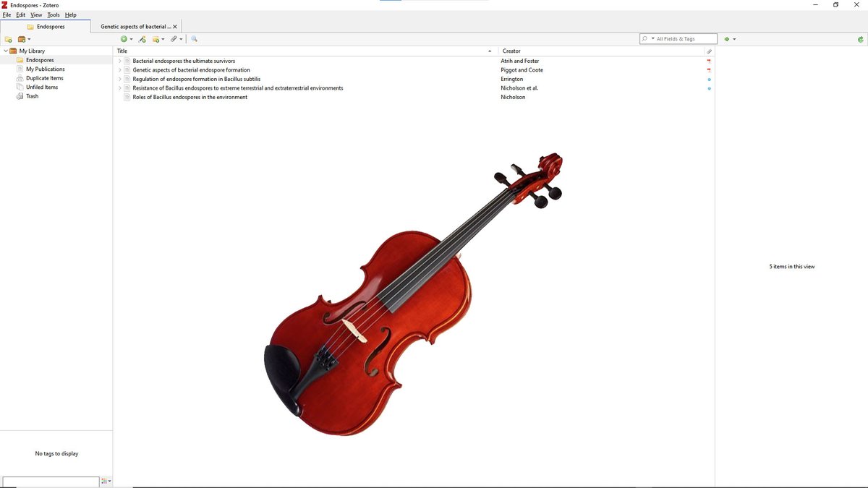Open the View menu

(36, 14)
